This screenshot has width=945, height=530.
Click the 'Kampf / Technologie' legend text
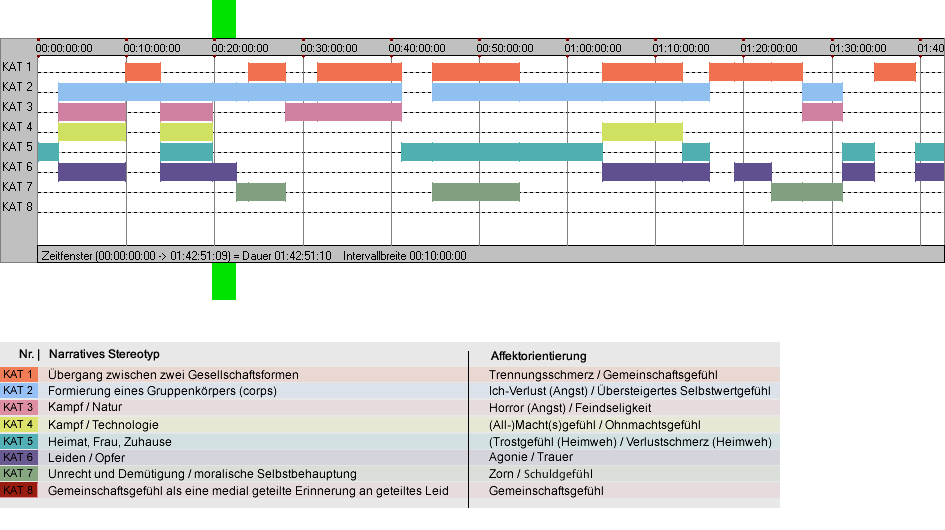[103, 424]
